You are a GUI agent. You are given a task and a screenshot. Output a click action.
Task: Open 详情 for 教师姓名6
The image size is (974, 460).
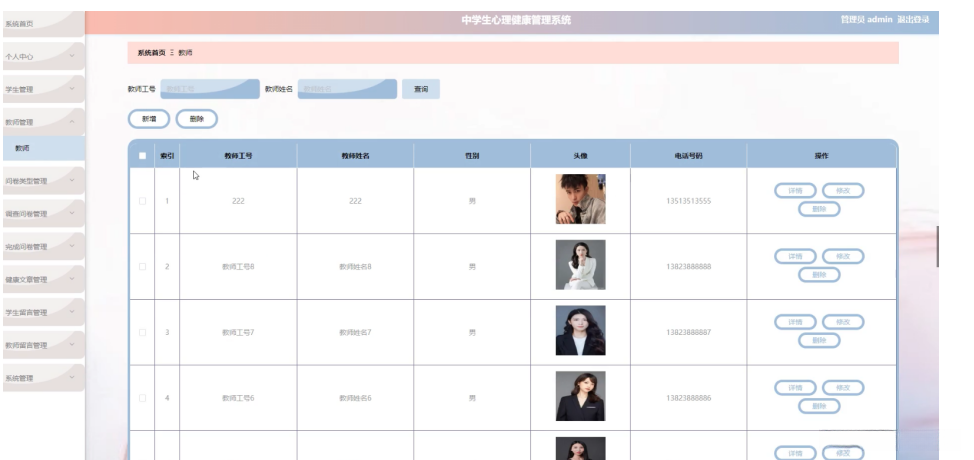coord(795,387)
